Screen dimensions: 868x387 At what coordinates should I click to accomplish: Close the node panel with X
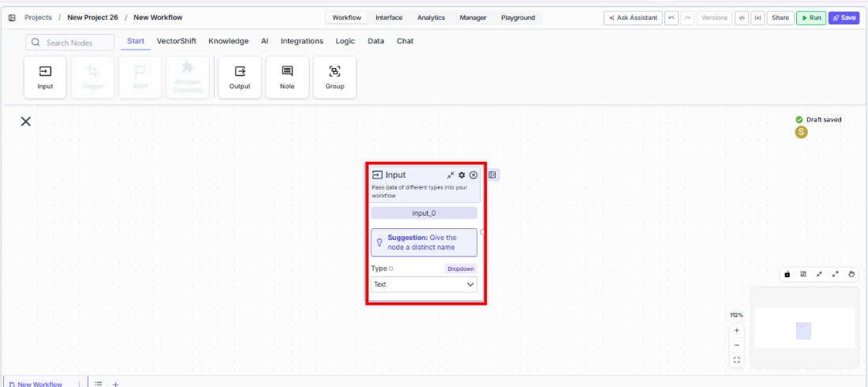[x=25, y=122]
